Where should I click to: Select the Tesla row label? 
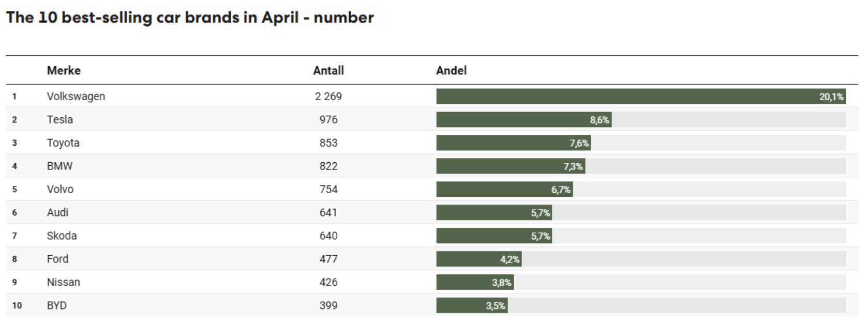click(x=59, y=120)
